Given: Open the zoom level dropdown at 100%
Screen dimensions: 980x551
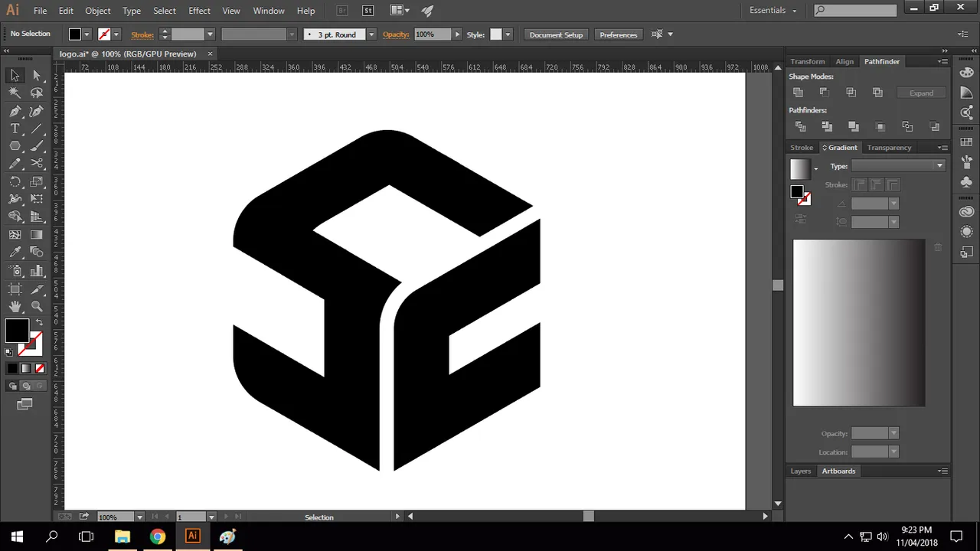Looking at the screenshot, I should point(139,517).
